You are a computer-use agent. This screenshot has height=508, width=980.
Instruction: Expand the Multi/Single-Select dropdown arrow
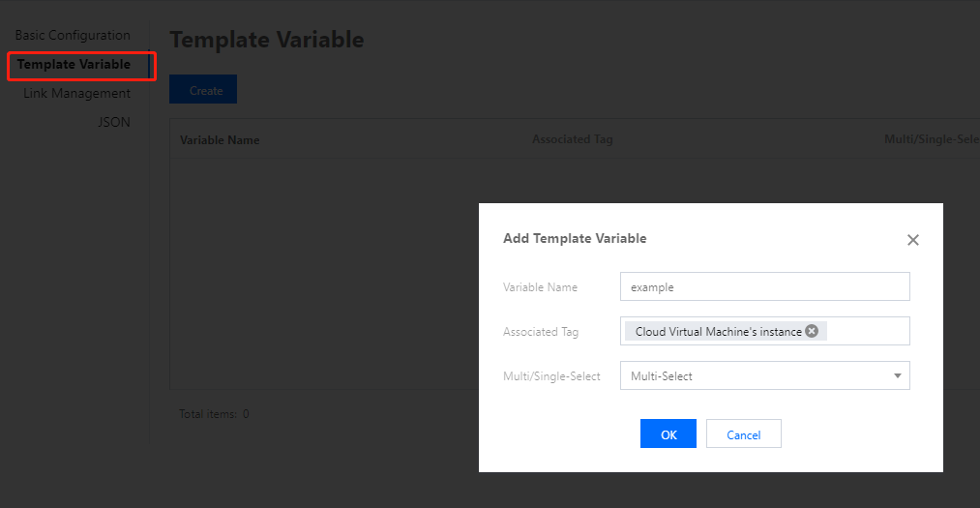897,375
